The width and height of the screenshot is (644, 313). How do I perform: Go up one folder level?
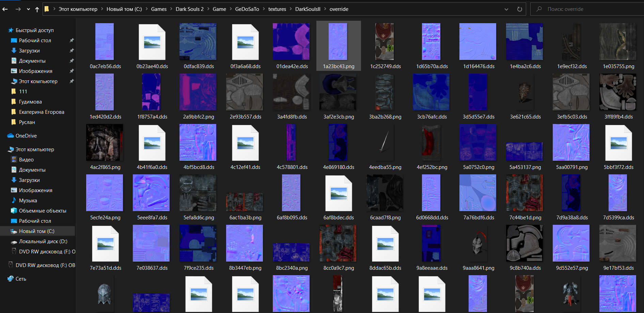pos(37,9)
